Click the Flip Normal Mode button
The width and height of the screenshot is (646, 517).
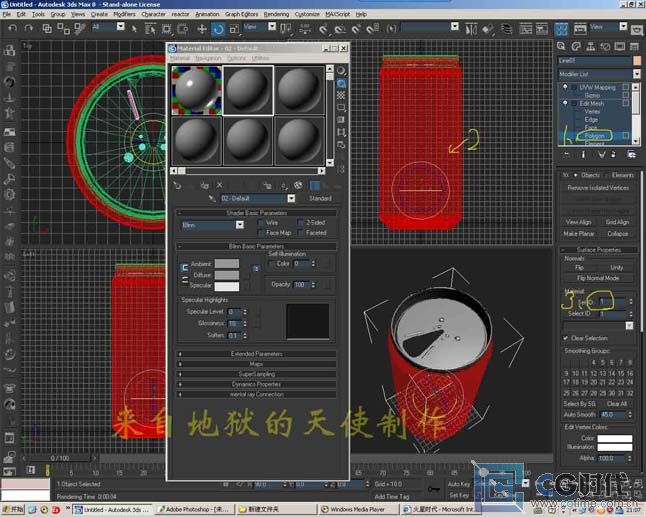pyautogui.click(x=598, y=278)
